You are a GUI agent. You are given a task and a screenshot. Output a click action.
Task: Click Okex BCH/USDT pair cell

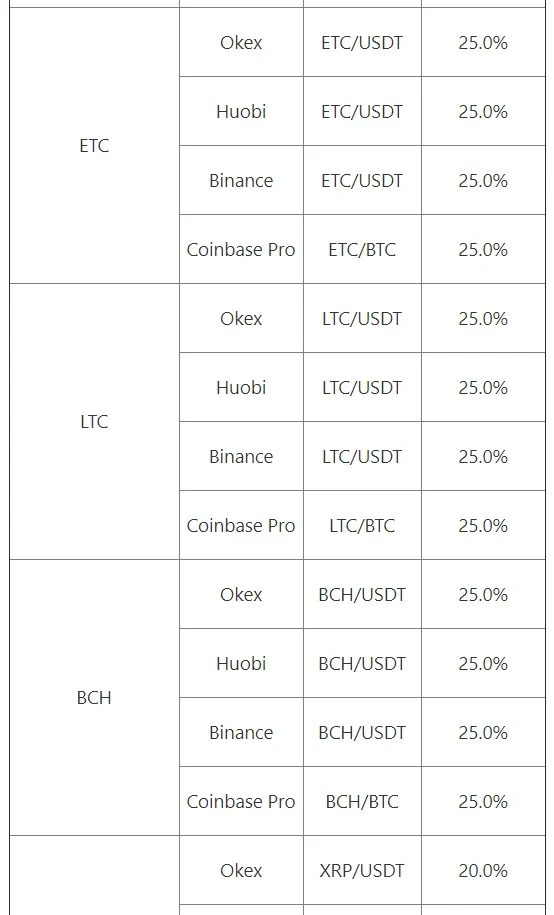point(362,594)
